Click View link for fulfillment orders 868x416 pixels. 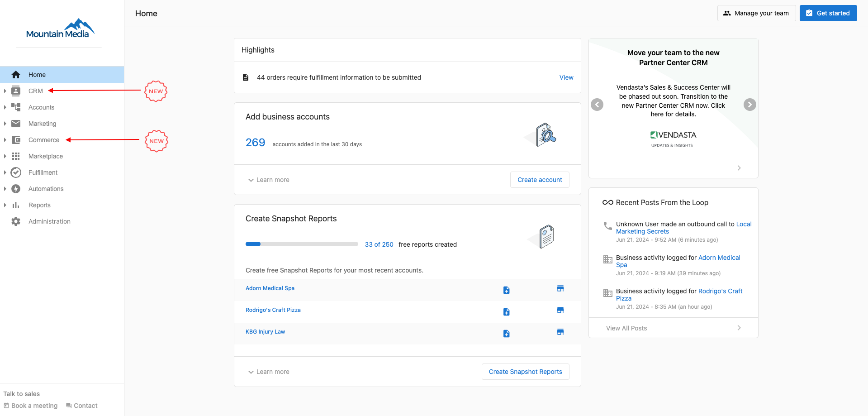click(566, 77)
